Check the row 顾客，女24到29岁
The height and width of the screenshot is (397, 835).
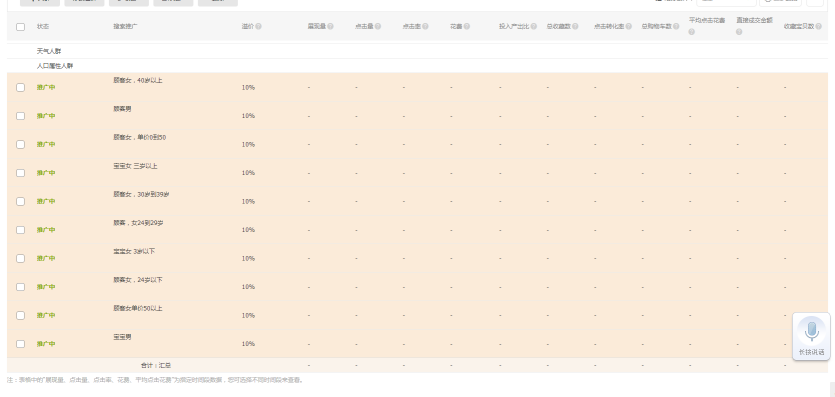pos(20,230)
